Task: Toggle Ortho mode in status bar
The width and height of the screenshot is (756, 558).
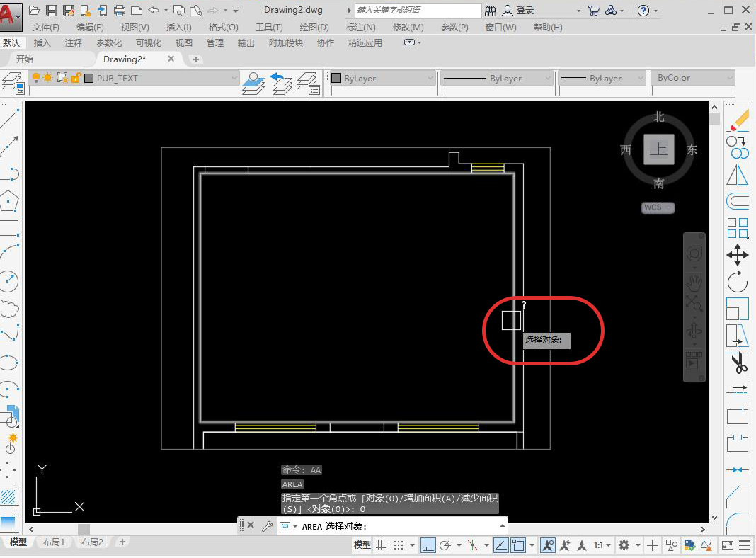Action: [x=428, y=545]
